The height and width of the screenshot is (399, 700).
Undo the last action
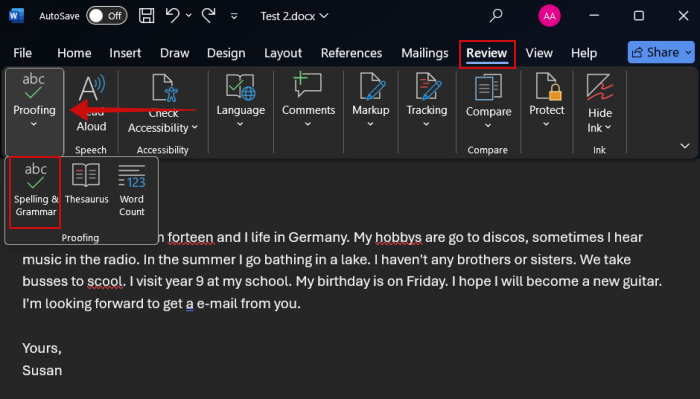coord(172,16)
